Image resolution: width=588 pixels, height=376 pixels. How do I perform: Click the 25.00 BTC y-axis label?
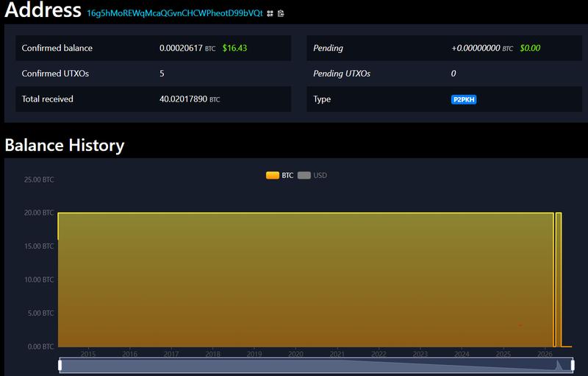(x=39, y=180)
